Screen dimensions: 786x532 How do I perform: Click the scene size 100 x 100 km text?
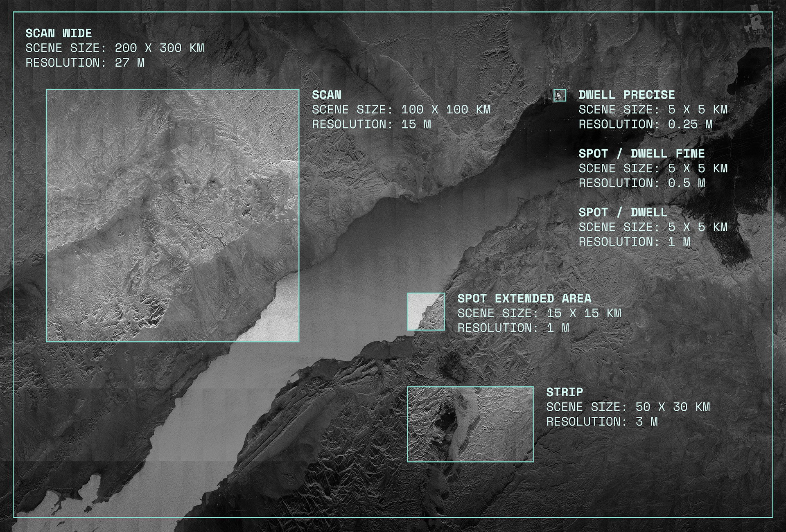click(401, 109)
